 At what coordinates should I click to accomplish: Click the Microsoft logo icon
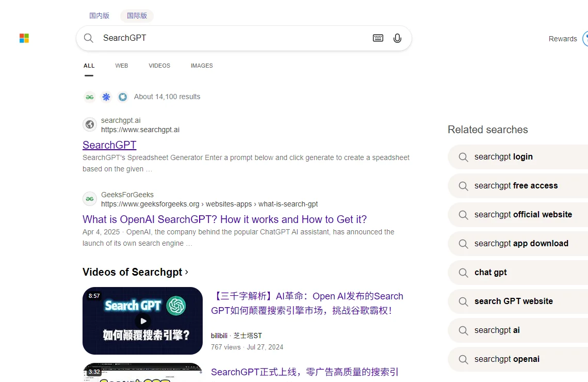[x=24, y=38]
